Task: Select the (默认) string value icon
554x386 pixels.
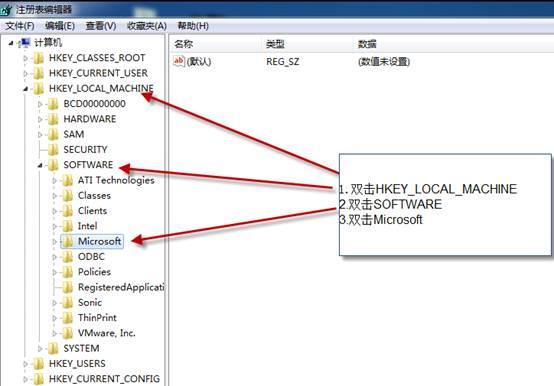Action: point(179,61)
